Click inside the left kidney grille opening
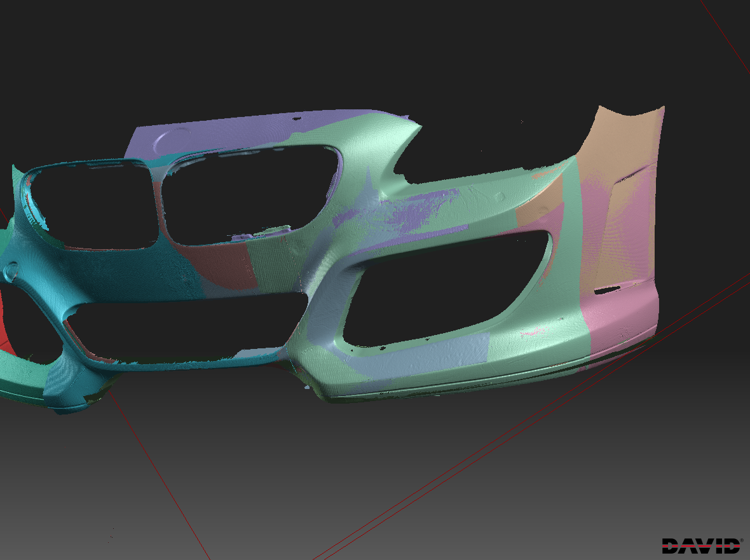The height and width of the screenshot is (560, 750). click(x=92, y=203)
